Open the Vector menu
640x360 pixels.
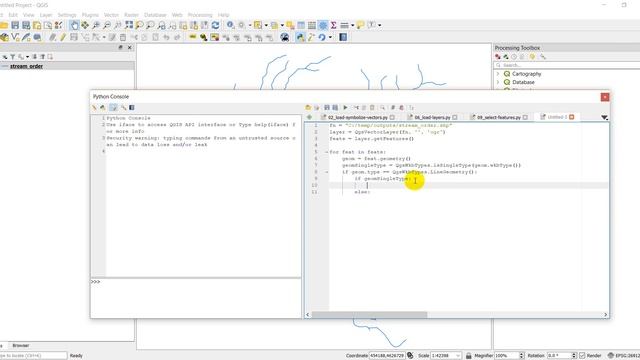tap(111, 15)
